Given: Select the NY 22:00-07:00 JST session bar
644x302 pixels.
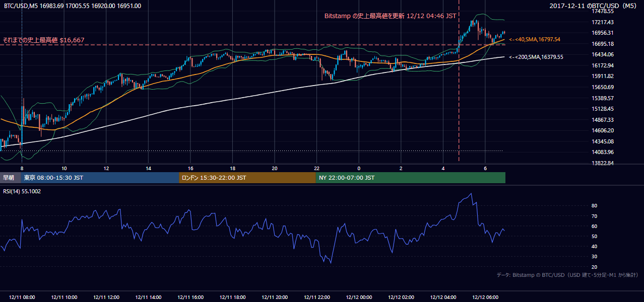Looking at the screenshot, I should tap(410, 178).
